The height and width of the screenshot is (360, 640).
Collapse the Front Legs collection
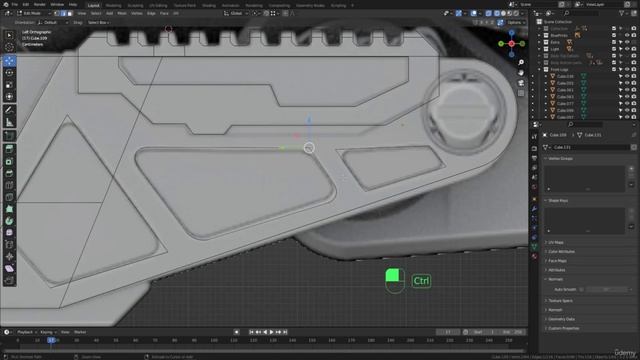click(539, 69)
